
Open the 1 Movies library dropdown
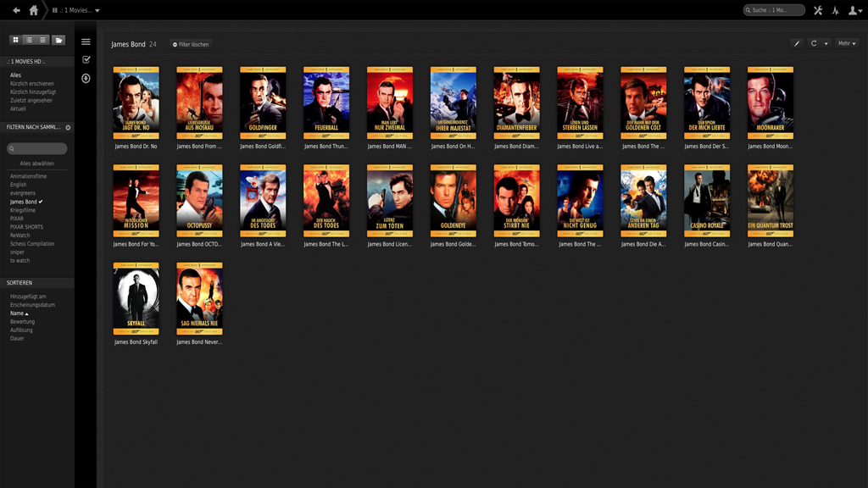point(76,10)
